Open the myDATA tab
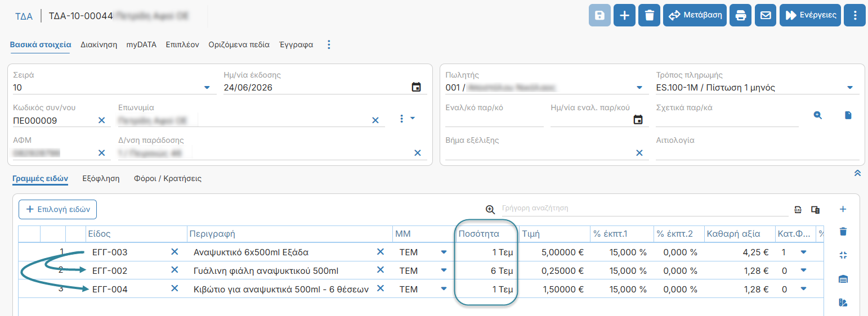The width and height of the screenshot is (868, 316). tap(141, 44)
